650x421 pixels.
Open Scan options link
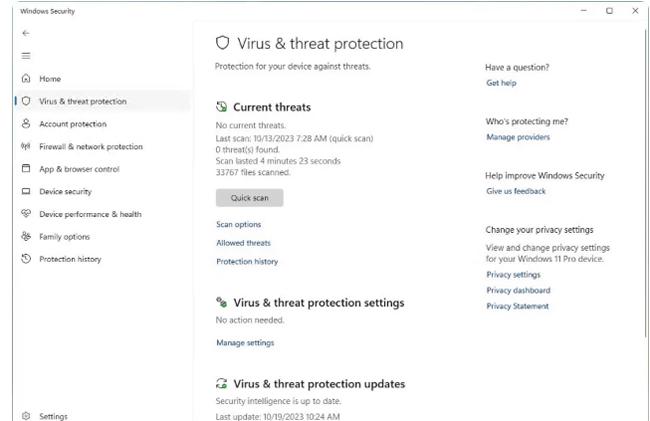[x=238, y=225]
